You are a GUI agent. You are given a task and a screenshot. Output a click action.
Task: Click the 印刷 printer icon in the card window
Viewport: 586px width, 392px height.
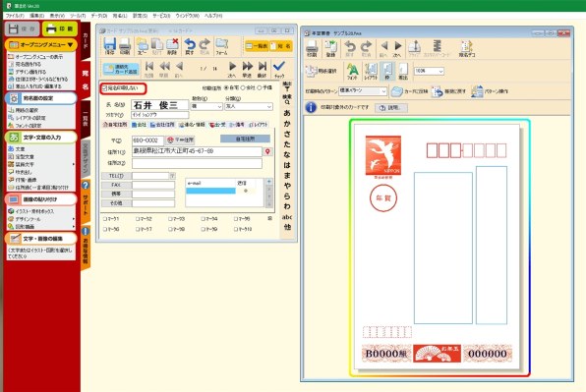tap(125, 47)
